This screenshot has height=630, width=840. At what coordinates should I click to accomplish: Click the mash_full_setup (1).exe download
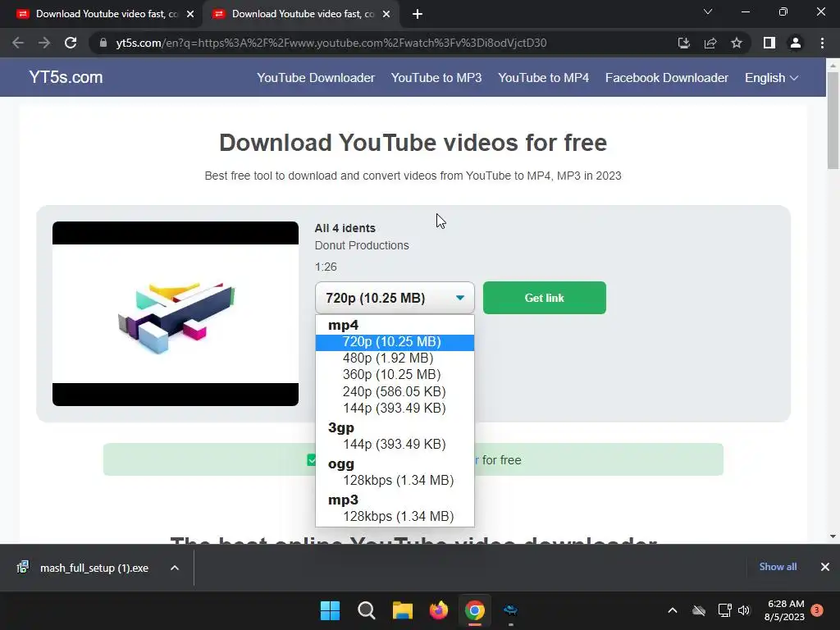[x=94, y=568]
